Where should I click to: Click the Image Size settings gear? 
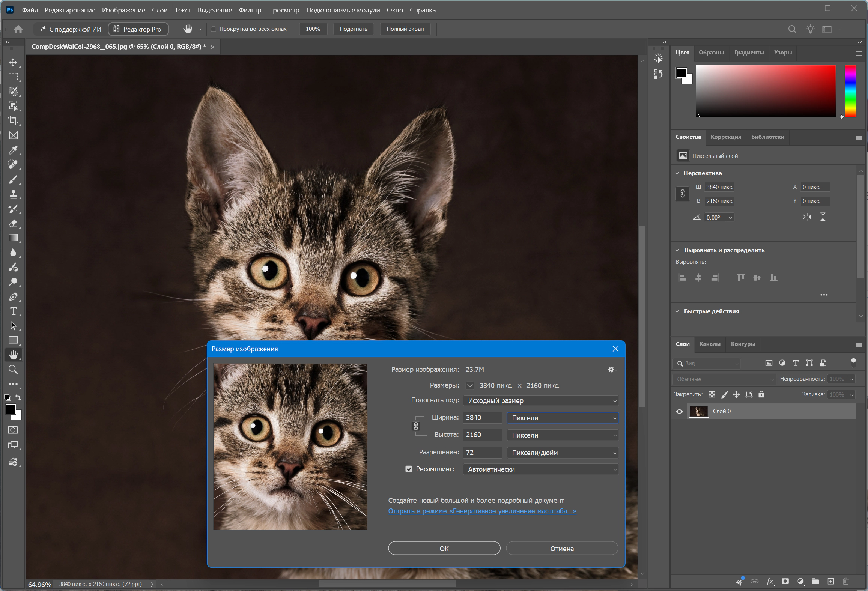[612, 370]
